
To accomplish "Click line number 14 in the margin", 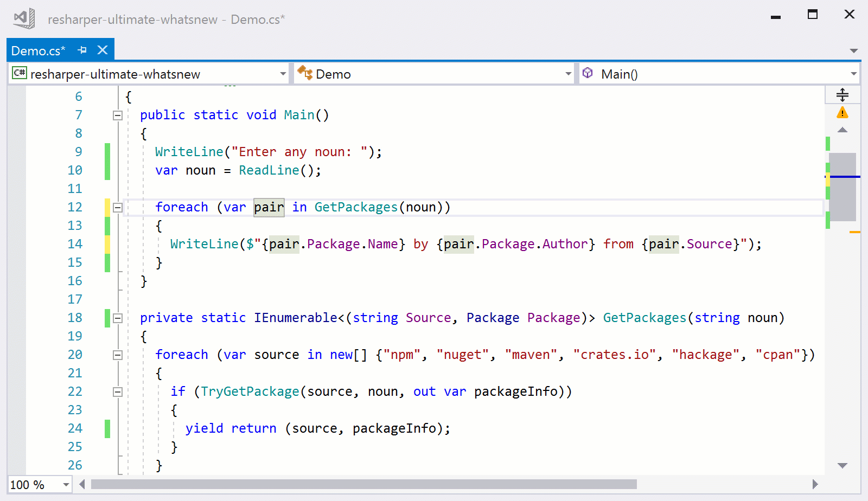I will [x=75, y=244].
